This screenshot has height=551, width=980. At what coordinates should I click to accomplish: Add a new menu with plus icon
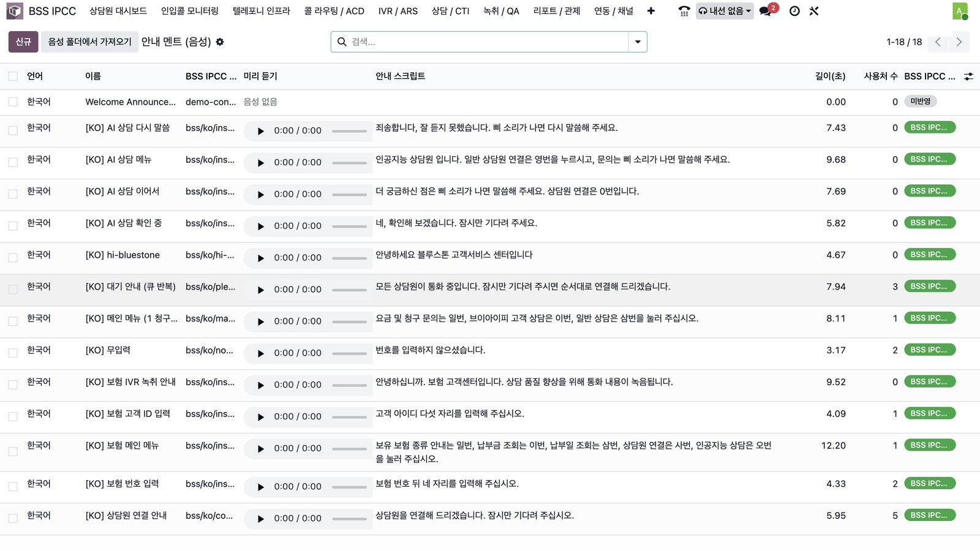pyautogui.click(x=650, y=11)
